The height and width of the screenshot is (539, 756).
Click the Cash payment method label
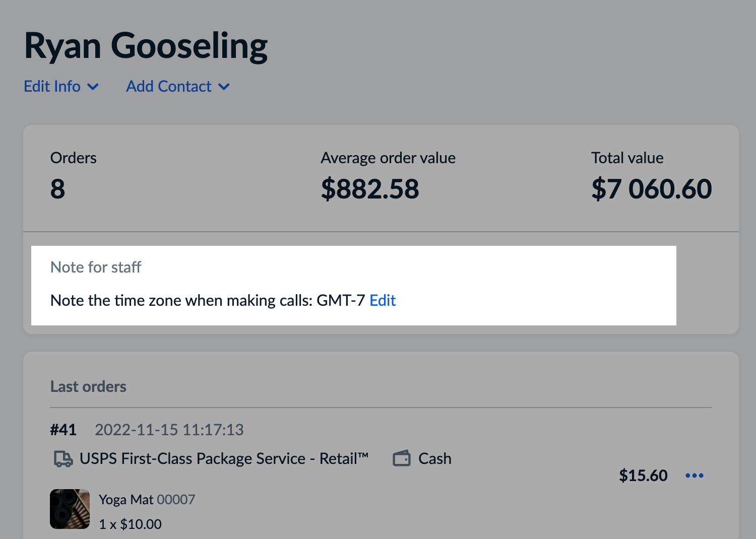point(434,459)
